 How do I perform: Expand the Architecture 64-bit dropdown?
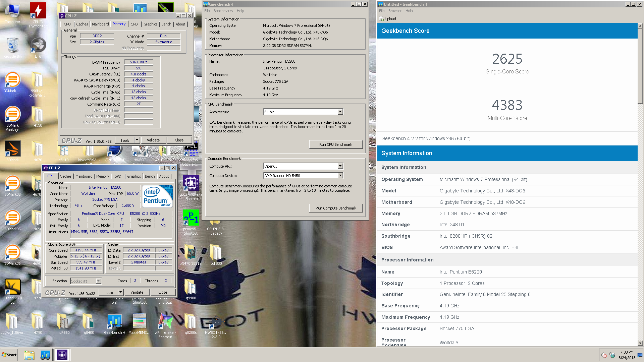click(x=340, y=112)
